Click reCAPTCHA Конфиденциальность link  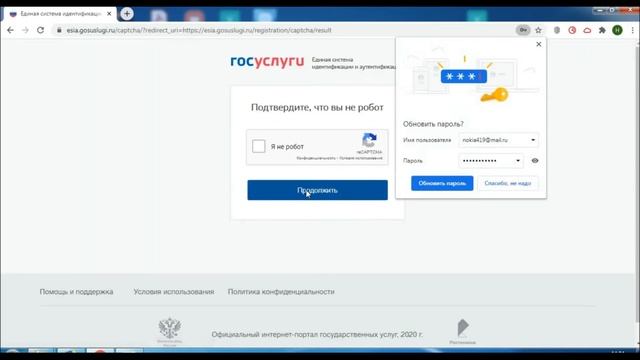pos(316,158)
